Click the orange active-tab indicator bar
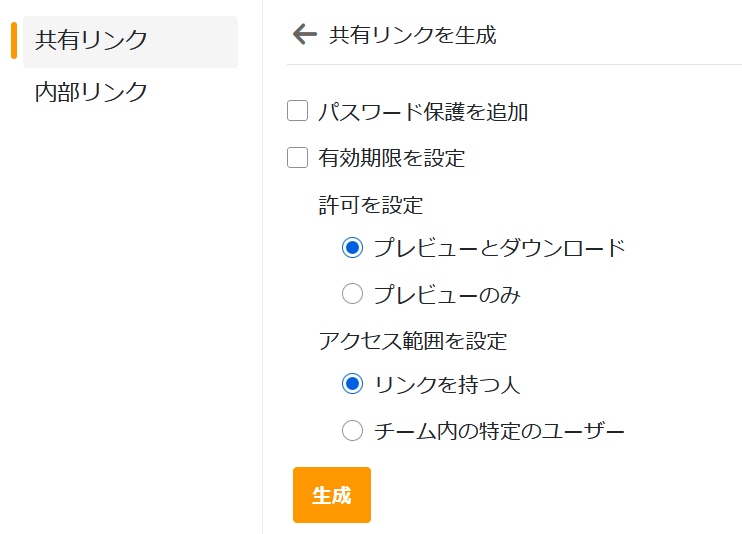 pyautogui.click(x=14, y=41)
